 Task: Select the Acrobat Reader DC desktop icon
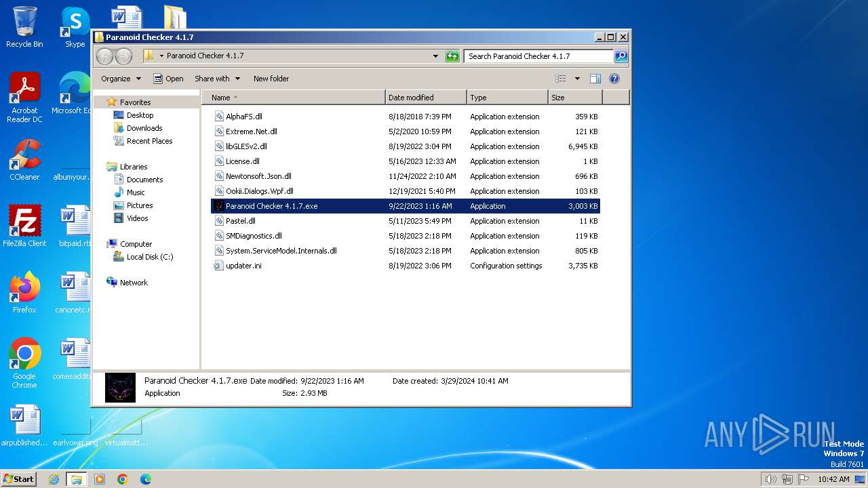click(x=24, y=98)
